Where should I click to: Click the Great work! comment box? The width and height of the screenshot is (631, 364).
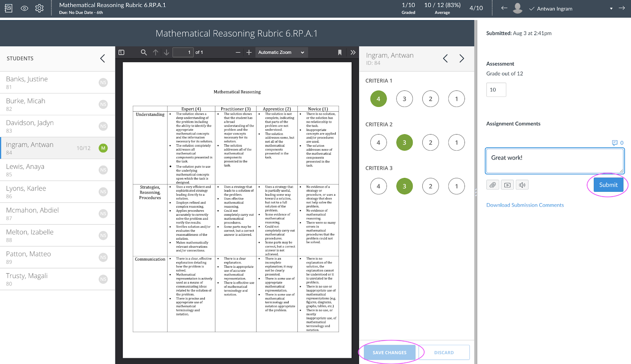(554, 161)
